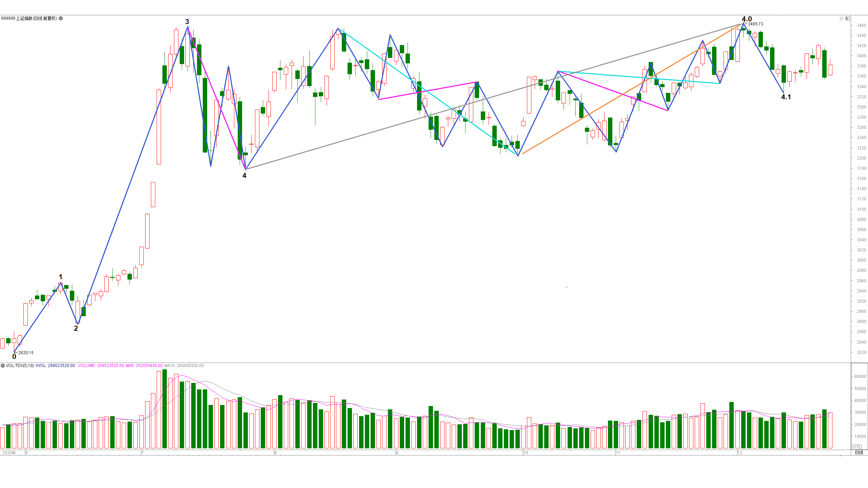This screenshot has width=868, height=488.
Task: Click the wave label 4.0 annotation
Action: tap(747, 19)
